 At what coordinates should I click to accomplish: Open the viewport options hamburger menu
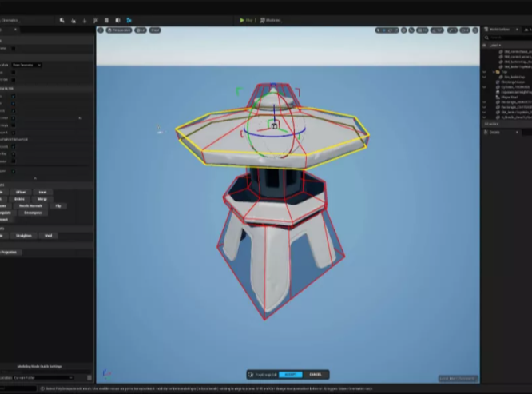point(101,30)
